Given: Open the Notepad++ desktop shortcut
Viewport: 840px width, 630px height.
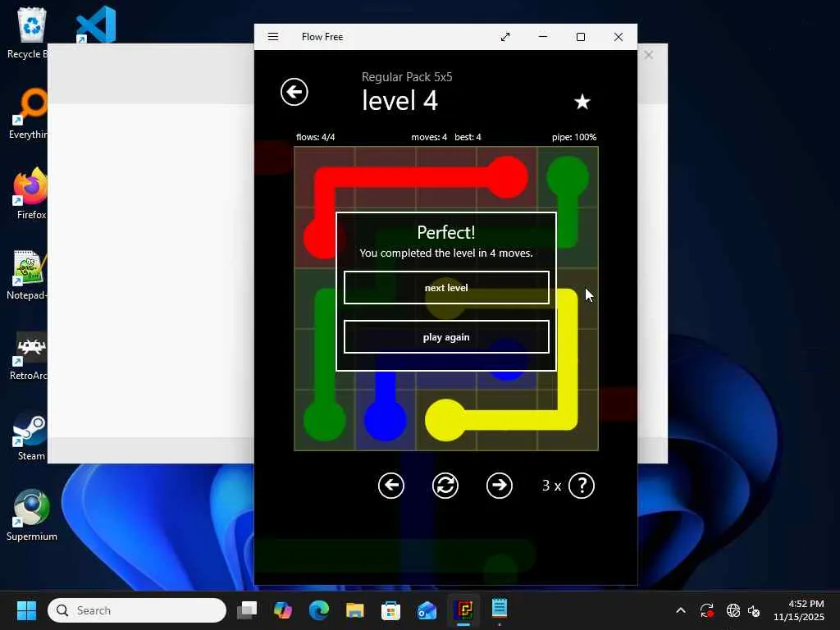Looking at the screenshot, I should 29,274.
